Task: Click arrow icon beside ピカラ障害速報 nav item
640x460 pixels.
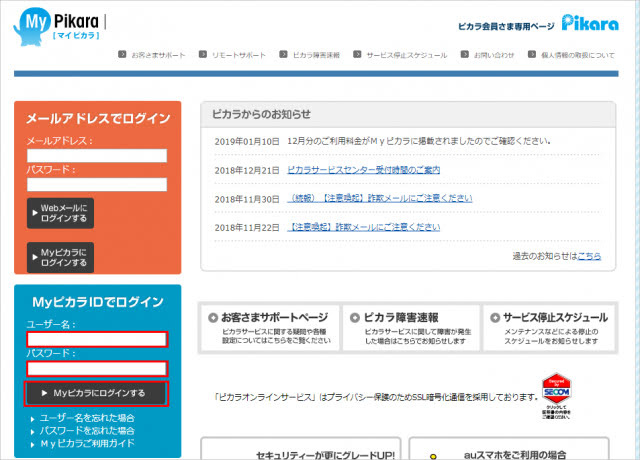Action: pos(283,54)
